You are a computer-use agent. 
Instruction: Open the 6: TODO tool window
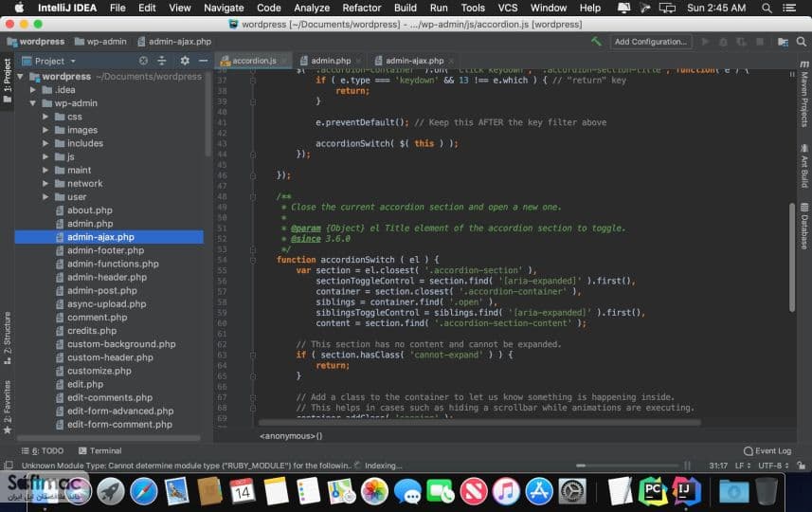point(43,451)
